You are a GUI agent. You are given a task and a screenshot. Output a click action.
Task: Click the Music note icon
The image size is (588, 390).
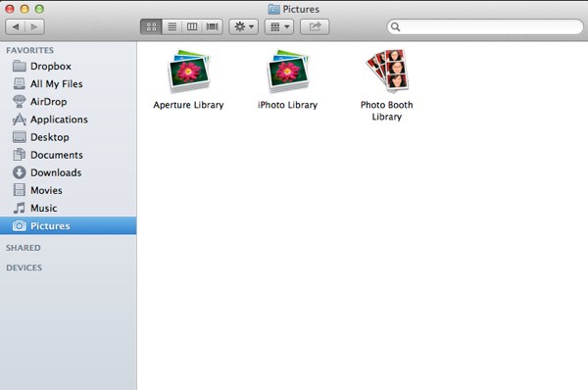[20, 208]
